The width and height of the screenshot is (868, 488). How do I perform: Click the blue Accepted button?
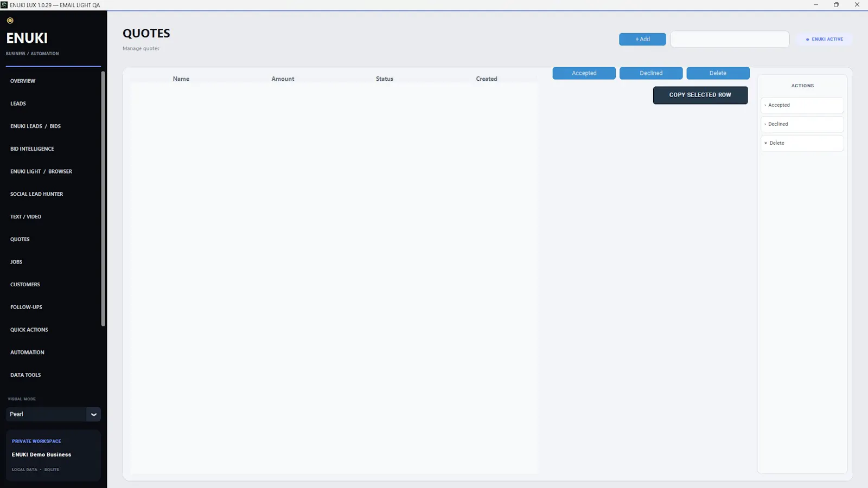tap(584, 73)
